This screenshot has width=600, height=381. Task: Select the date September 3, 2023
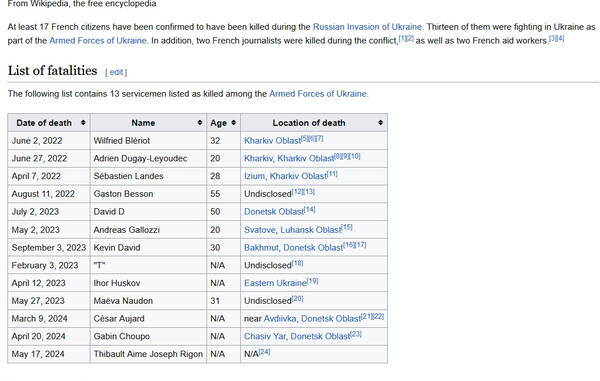tap(49, 247)
